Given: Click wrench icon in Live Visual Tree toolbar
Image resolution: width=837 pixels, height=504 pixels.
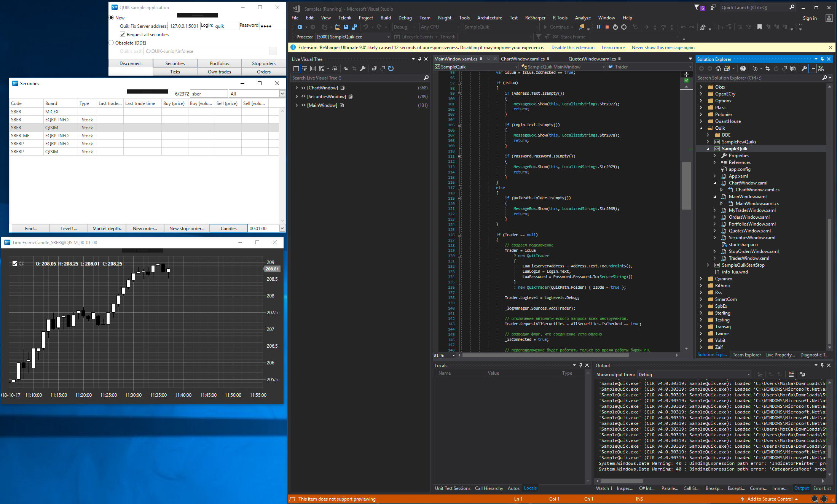Looking at the screenshot, I should 363,68.
